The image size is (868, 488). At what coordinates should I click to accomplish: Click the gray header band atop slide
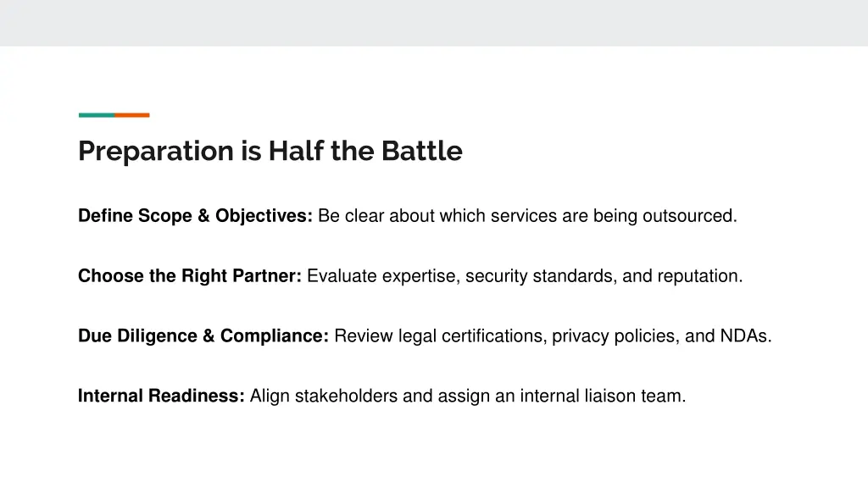coord(434,23)
